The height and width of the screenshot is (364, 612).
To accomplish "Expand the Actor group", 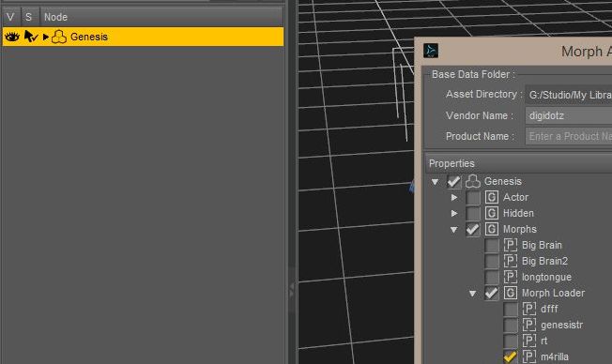I will pyautogui.click(x=454, y=197).
